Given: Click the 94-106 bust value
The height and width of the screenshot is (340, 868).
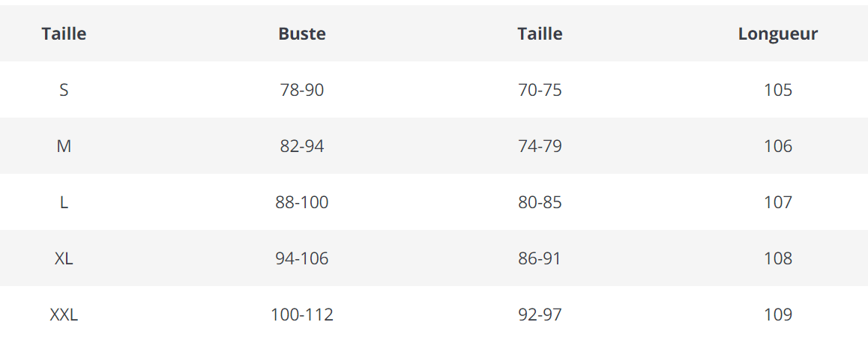Looking at the screenshot, I should [x=302, y=258].
